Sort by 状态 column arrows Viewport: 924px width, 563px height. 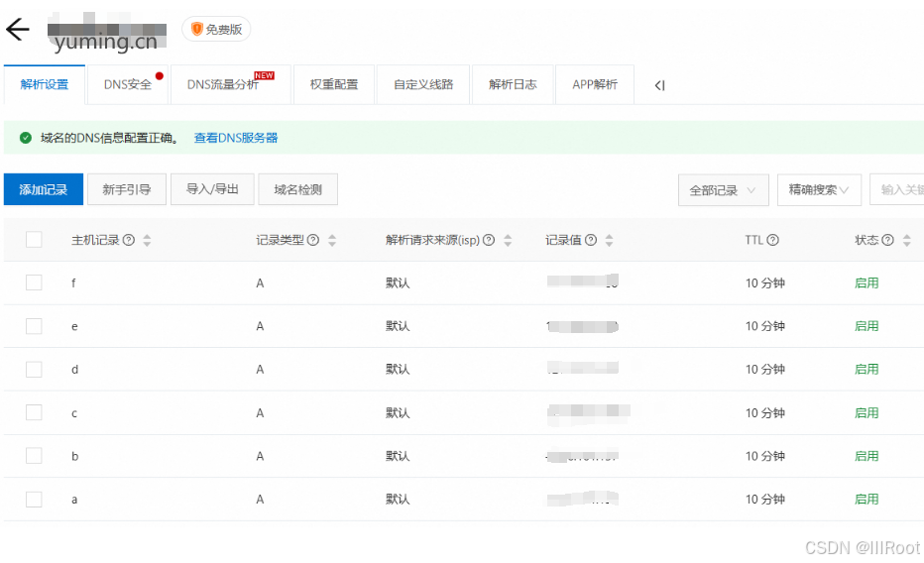coord(907,240)
